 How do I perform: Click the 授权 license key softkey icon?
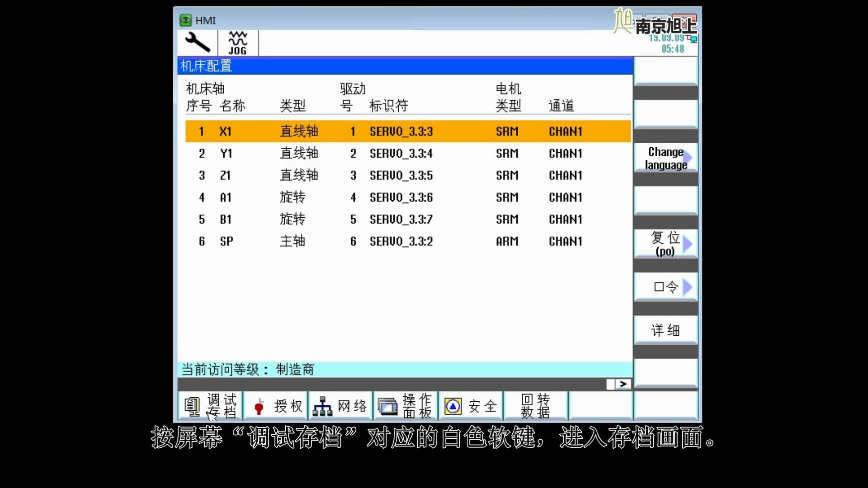point(259,406)
